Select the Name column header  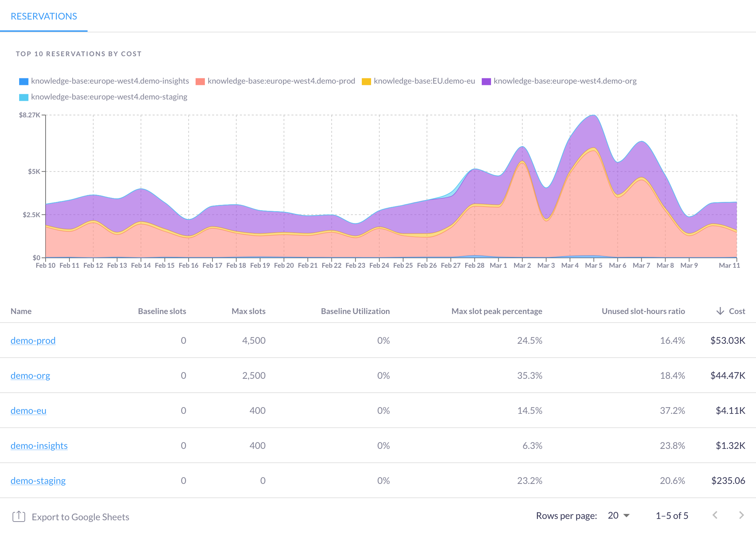coord(21,311)
